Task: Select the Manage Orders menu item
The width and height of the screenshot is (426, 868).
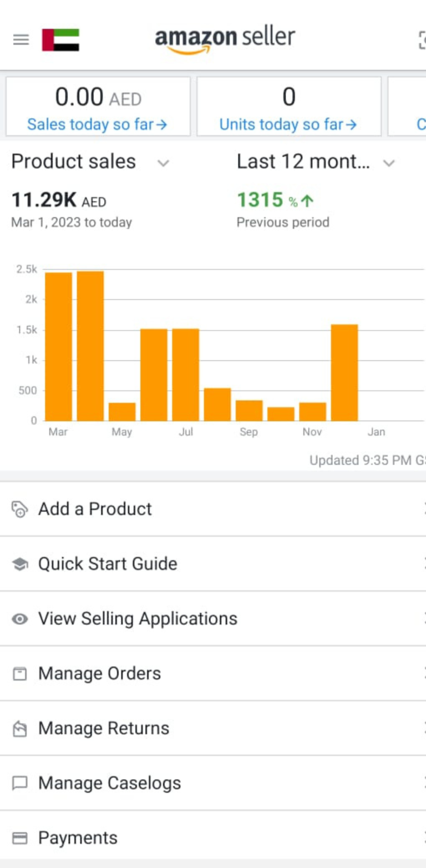Action: pos(213,674)
